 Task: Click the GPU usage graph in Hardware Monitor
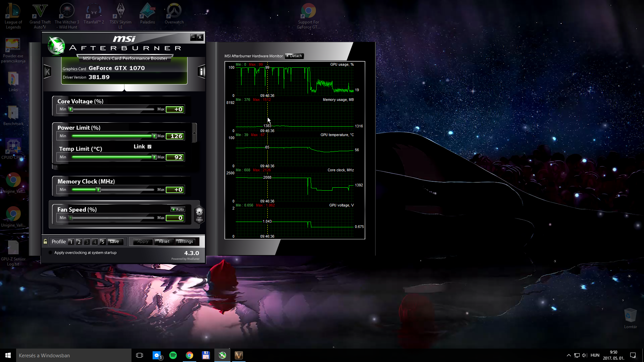coord(294,79)
